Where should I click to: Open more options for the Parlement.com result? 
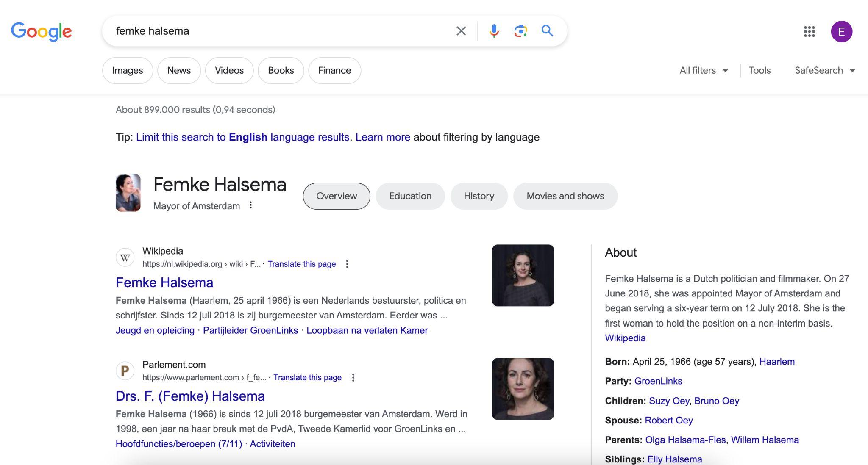click(353, 378)
